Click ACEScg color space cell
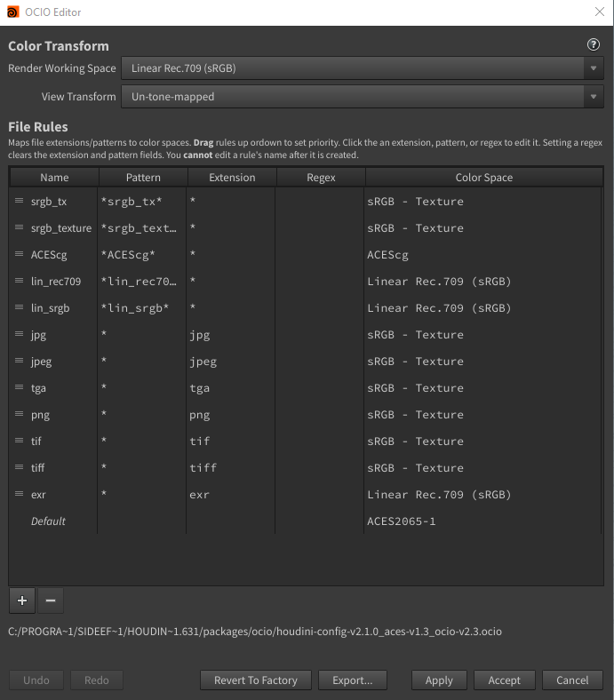The image size is (614, 700). [482, 254]
